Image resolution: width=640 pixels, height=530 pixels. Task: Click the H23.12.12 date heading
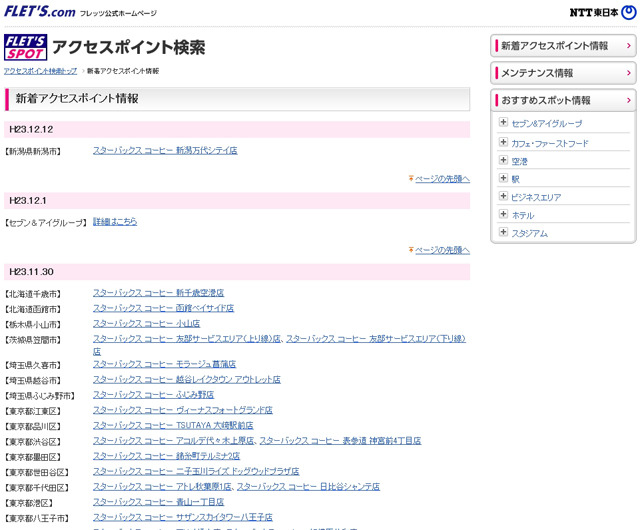(31, 129)
